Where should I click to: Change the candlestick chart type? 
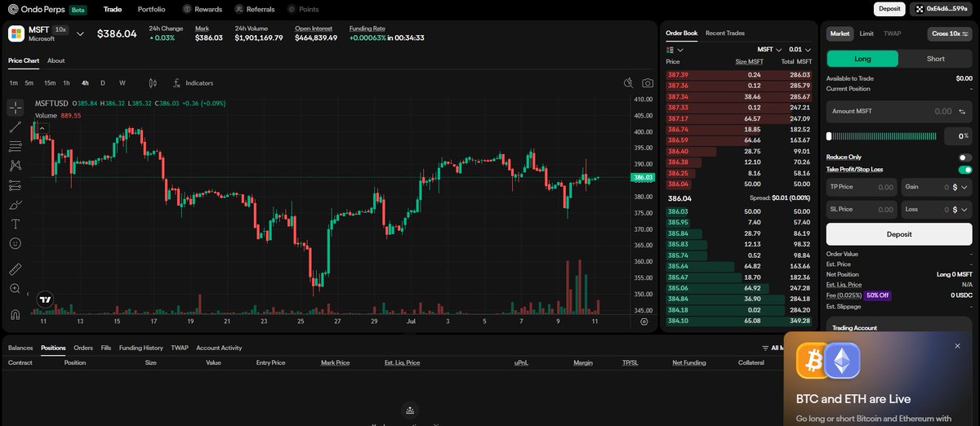coord(153,83)
